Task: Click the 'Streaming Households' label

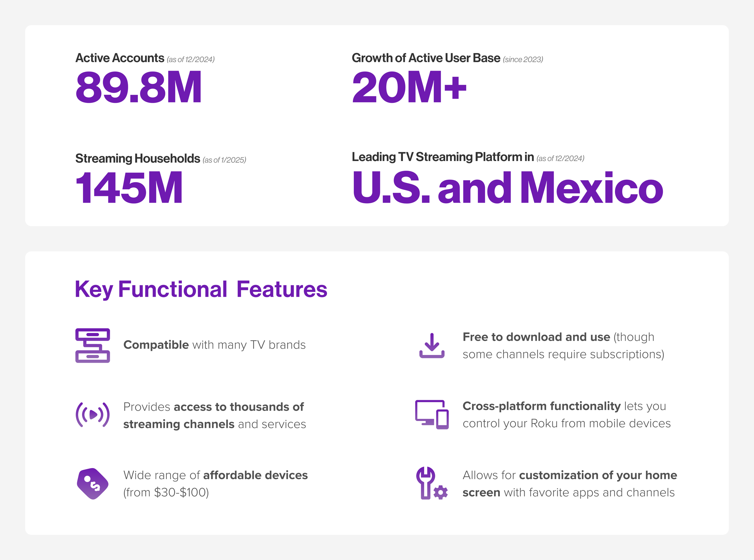Action: point(138,158)
